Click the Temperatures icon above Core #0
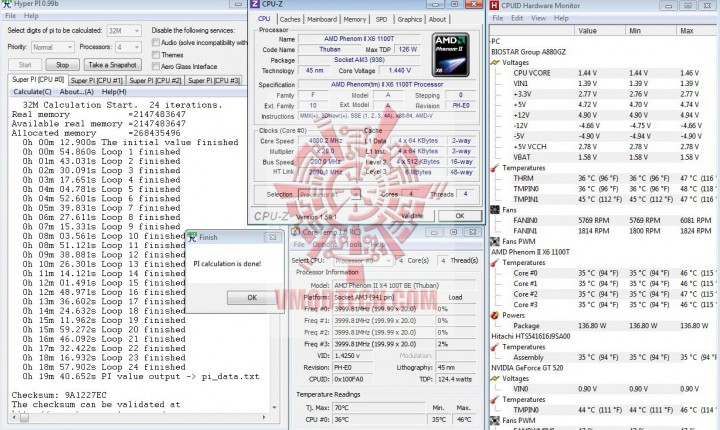Image resolution: width=720 pixels, height=430 pixels. [495, 263]
